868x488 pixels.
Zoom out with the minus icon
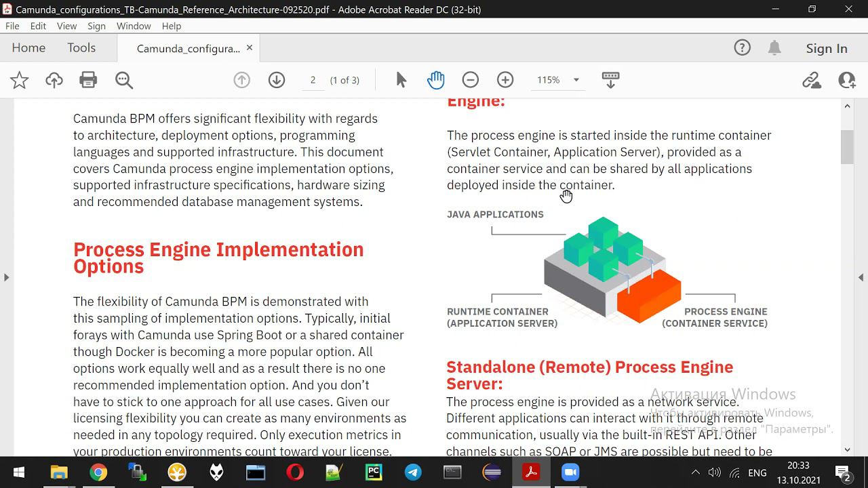click(471, 80)
